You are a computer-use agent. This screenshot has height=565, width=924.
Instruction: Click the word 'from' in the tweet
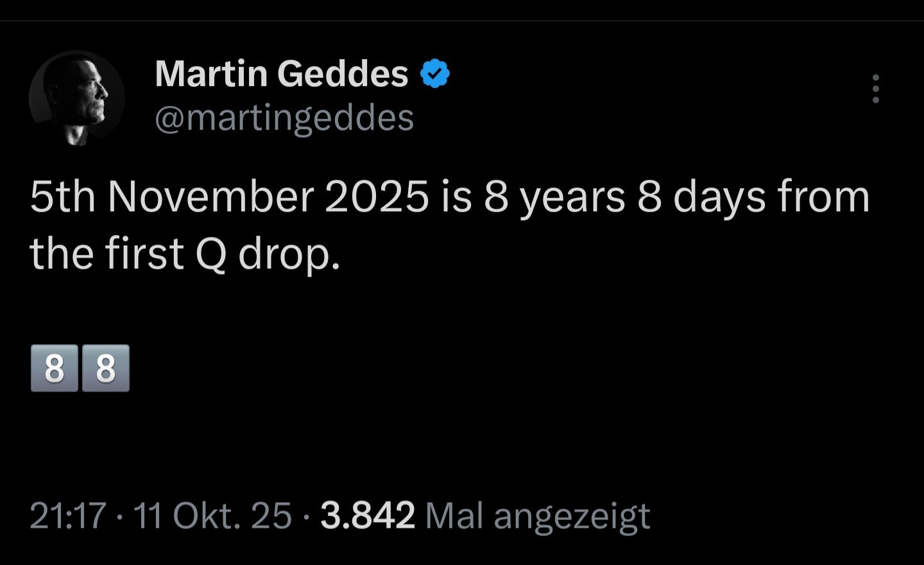click(x=825, y=196)
